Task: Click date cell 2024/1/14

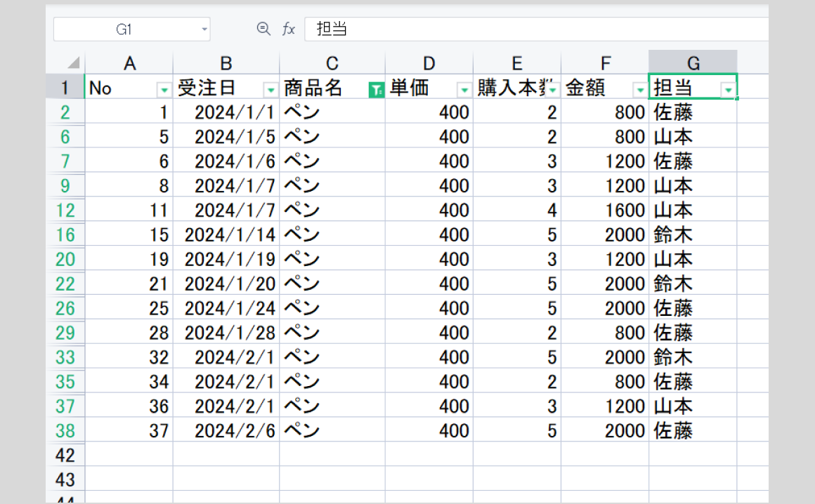Action: click(x=226, y=234)
